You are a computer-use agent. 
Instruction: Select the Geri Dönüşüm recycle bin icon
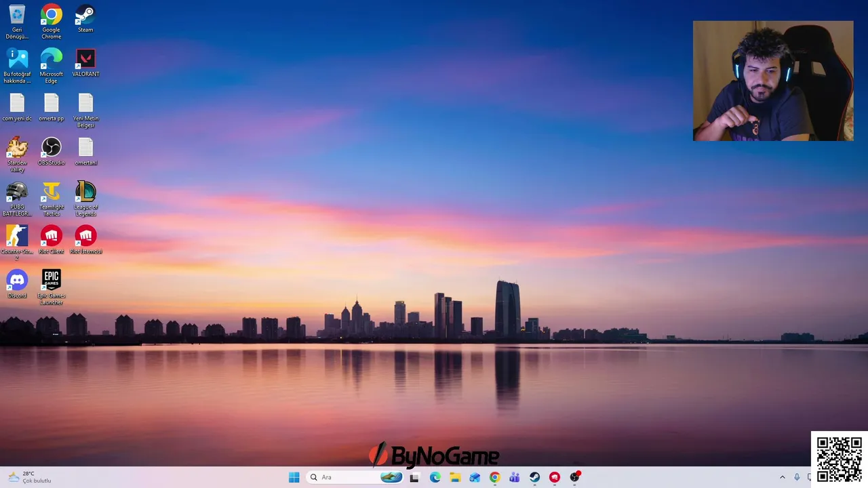17,22
